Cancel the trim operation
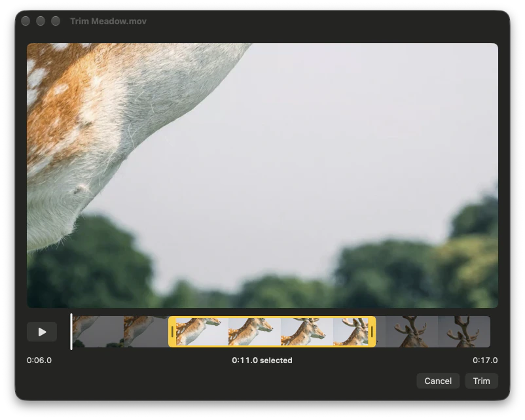Image resolution: width=525 pixels, height=420 pixels. pos(438,381)
